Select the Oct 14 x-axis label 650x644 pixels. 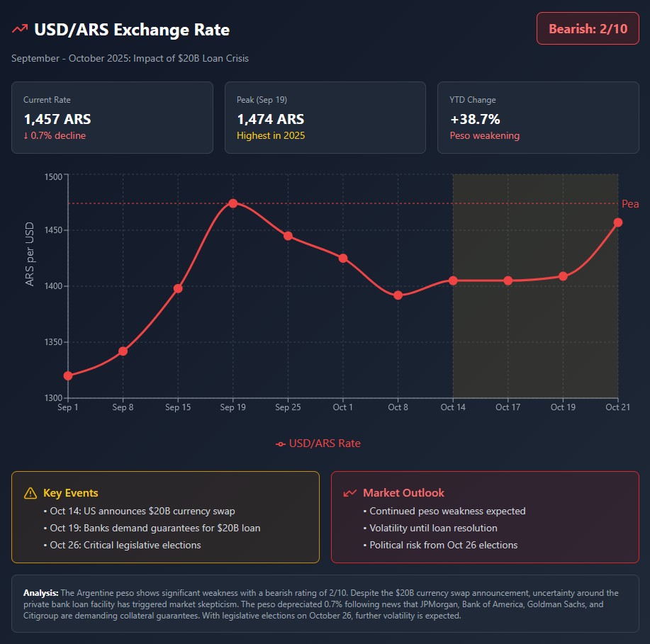pos(453,408)
